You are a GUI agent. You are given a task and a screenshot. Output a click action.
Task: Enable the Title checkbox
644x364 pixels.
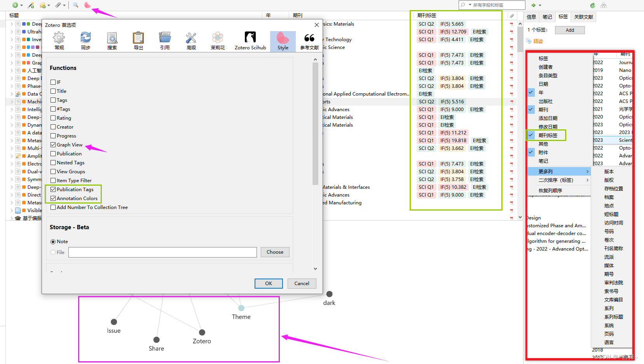(x=53, y=91)
